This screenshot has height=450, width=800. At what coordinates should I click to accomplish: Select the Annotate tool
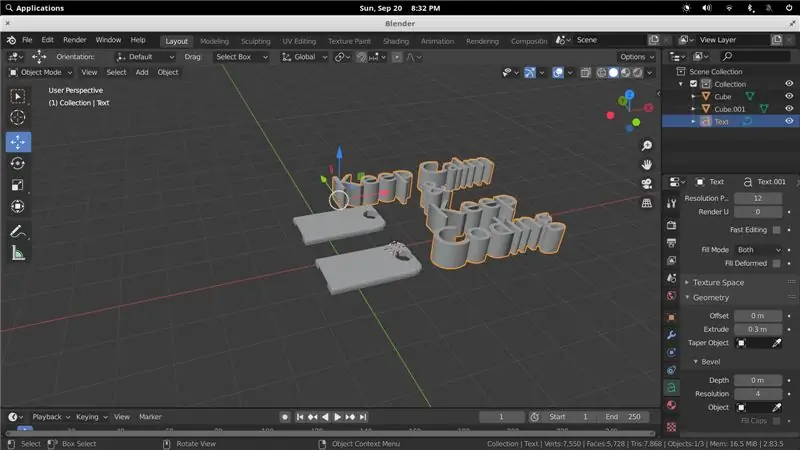(18, 232)
